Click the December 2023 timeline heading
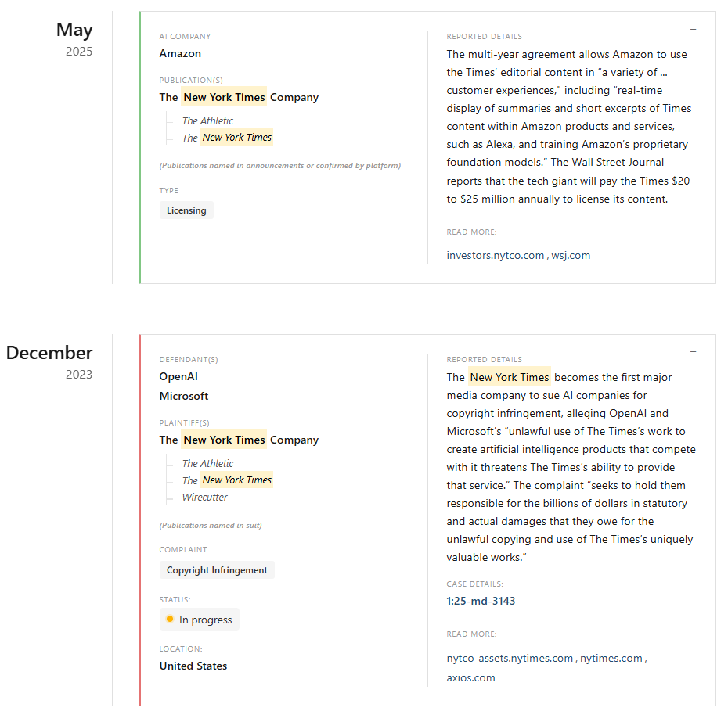This screenshot has height=715, width=728. coord(49,354)
